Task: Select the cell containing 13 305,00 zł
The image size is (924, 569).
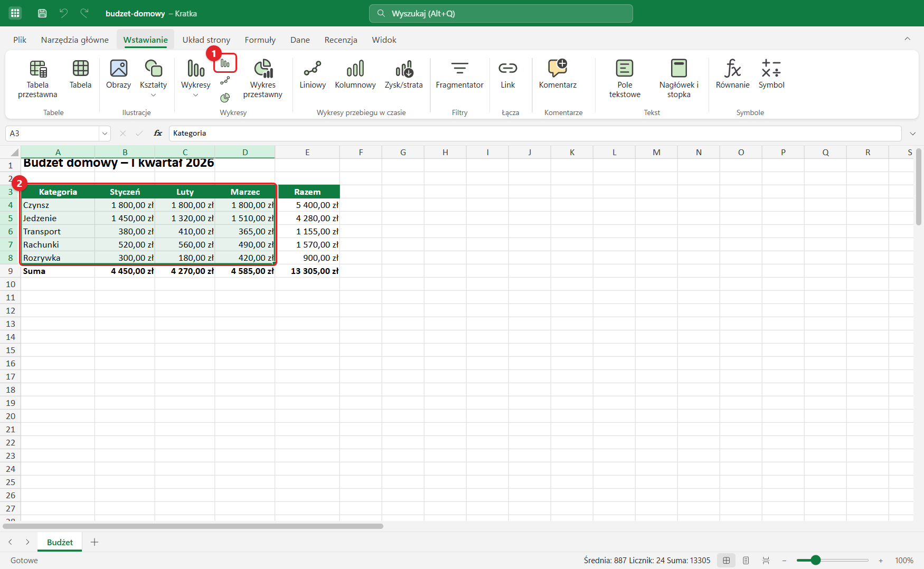Action: (307, 271)
